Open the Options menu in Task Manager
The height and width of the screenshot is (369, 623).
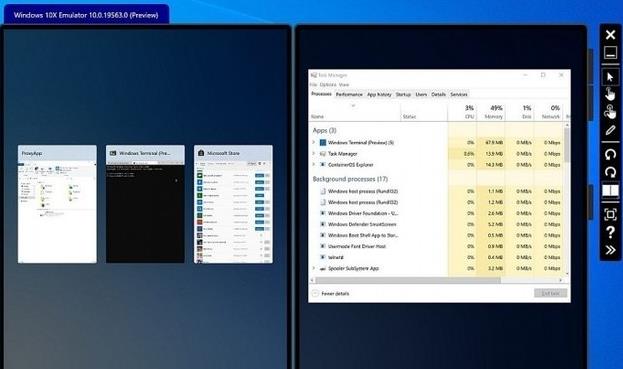(x=328, y=85)
